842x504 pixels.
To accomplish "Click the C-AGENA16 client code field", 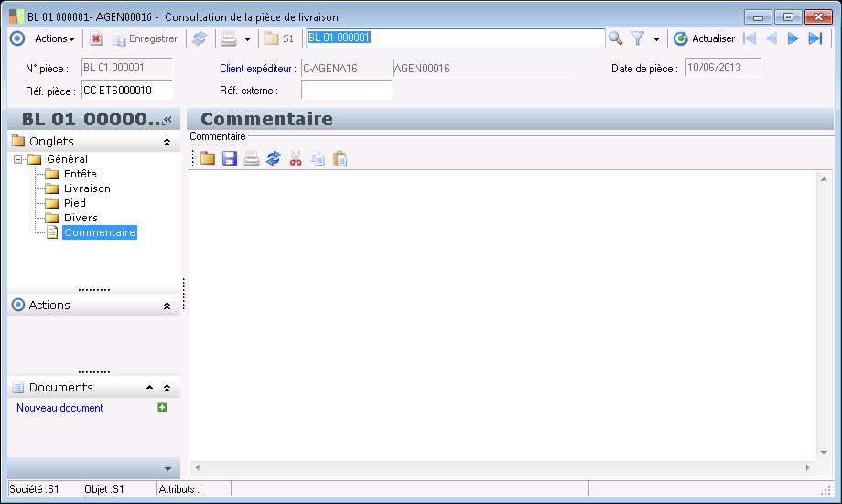I will (346, 69).
